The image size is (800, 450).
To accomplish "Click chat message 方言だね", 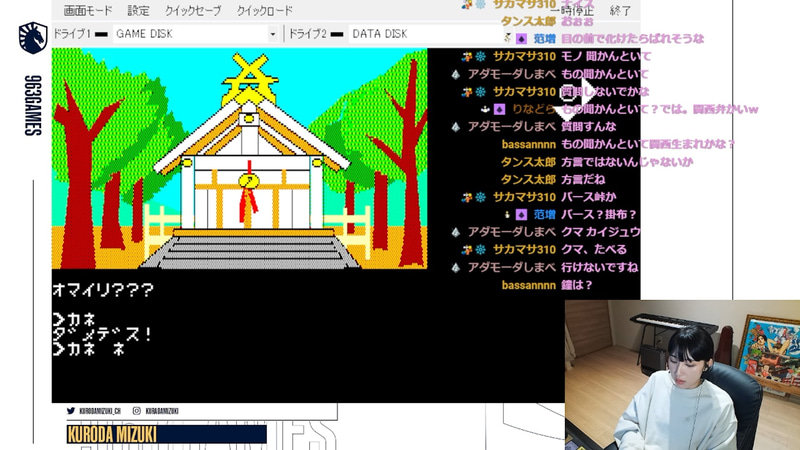I will (x=583, y=180).
